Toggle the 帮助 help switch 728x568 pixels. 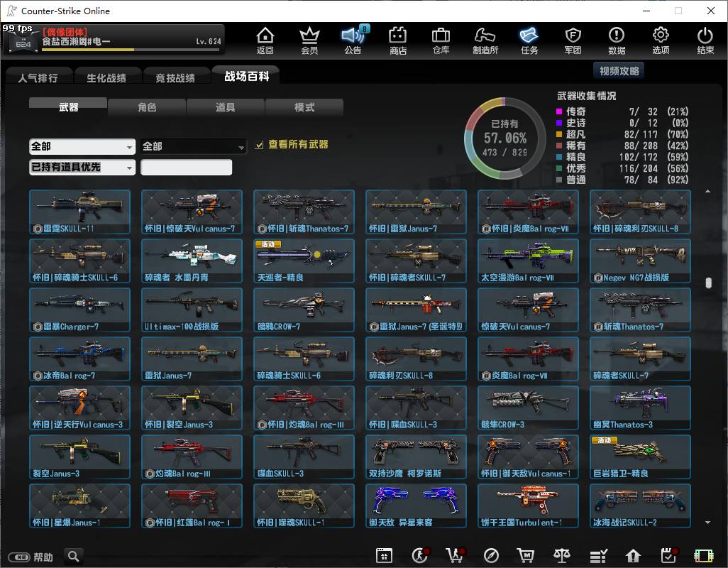click(19, 557)
